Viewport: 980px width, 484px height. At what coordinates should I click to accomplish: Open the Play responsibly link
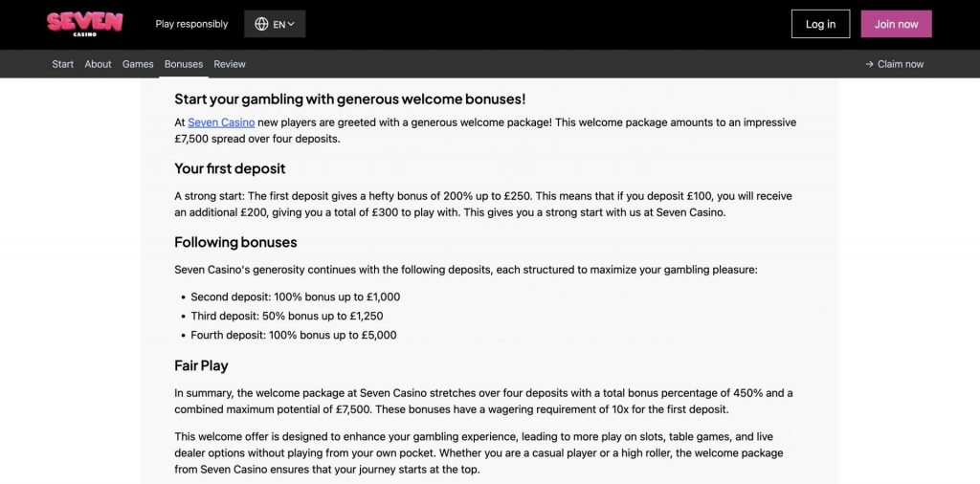(x=191, y=24)
